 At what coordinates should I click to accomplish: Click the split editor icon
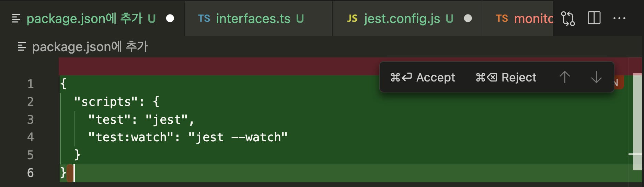594,18
